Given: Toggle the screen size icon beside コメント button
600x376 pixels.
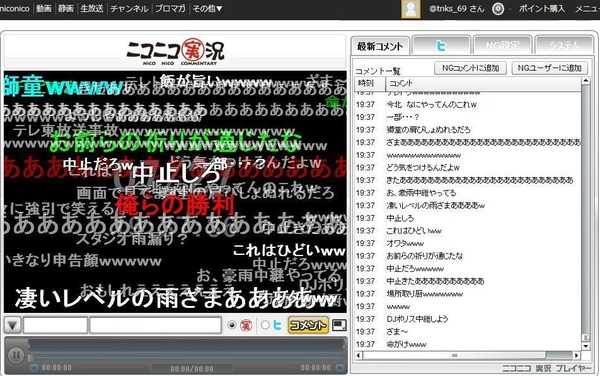Looking at the screenshot, I should pos(339,325).
